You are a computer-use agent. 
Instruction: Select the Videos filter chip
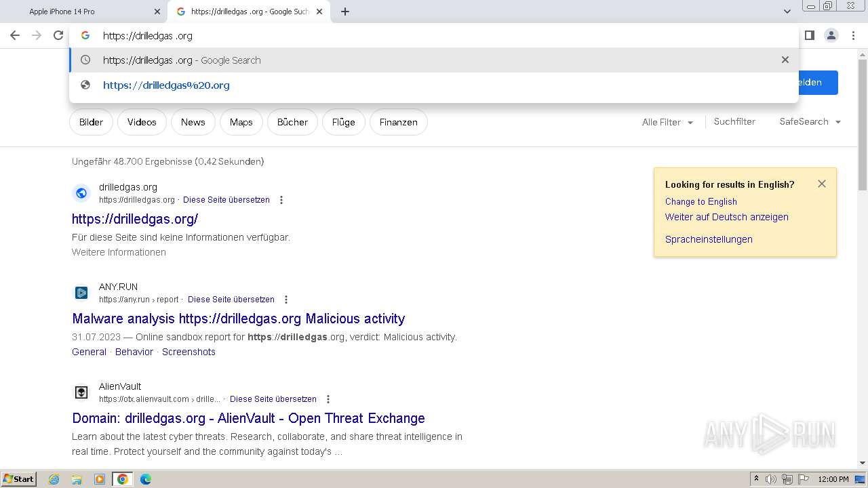point(142,122)
